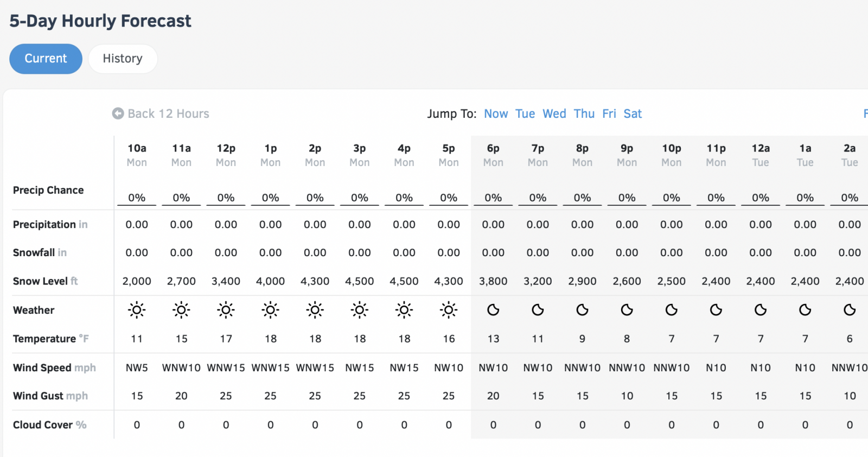Jump to the Now forecast
Screen dimensions: 868x457
click(496, 113)
